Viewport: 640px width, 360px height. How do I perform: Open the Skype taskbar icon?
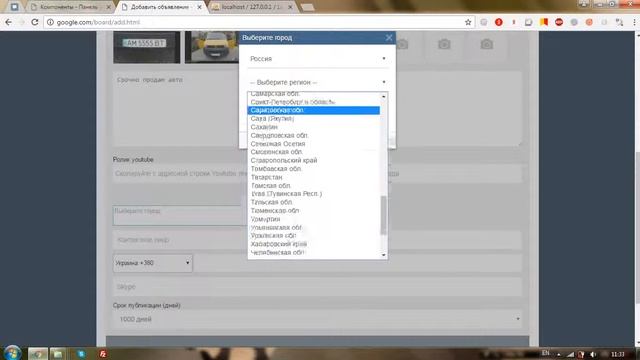pyautogui.click(x=81, y=353)
